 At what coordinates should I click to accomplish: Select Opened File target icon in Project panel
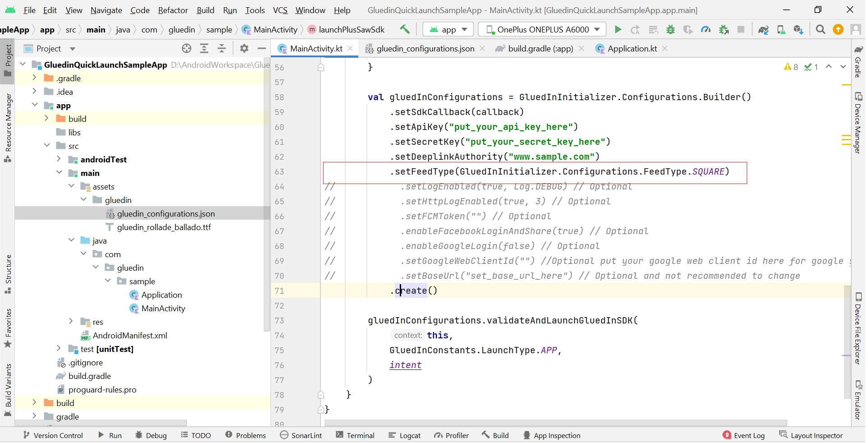pyautogui.click(x=187, y=48)
